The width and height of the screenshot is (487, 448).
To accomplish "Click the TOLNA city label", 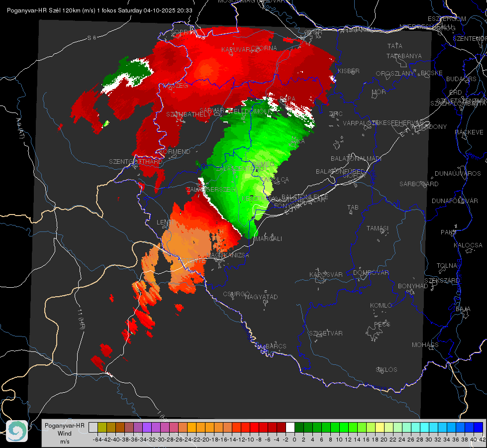I will (x=447, y=265).
